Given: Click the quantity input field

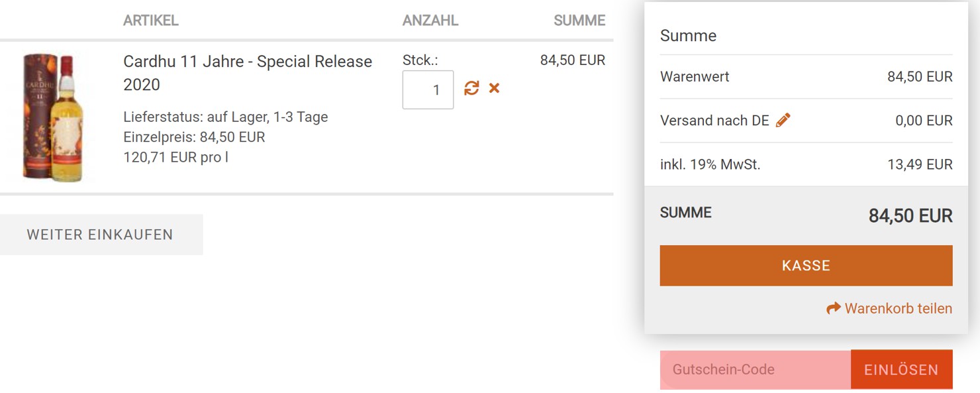Looking at the screenshot, I should pyautogui.click(x=428, y=89).
